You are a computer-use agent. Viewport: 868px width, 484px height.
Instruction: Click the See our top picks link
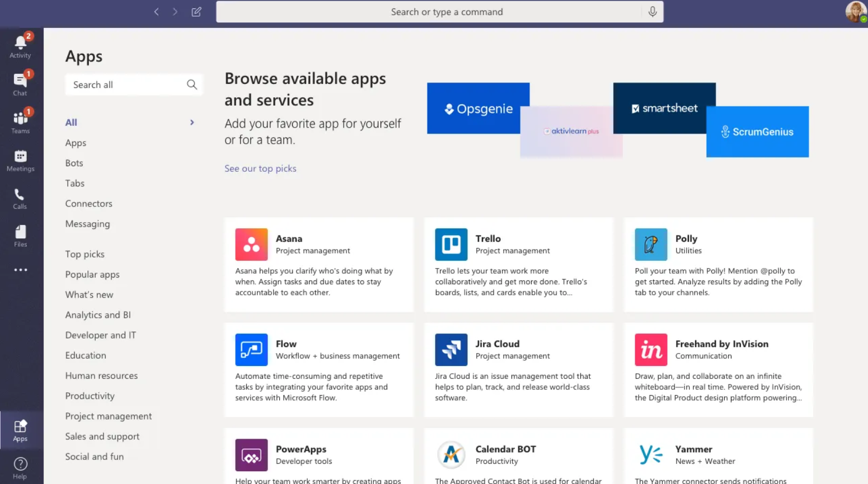tap(260, 168)
